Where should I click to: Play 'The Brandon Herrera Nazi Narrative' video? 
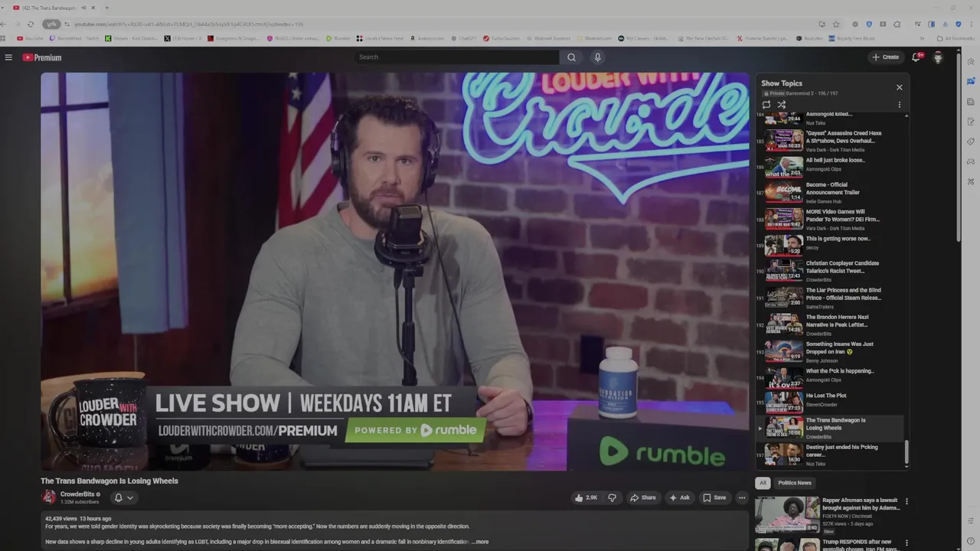click(x=831, y=324)
